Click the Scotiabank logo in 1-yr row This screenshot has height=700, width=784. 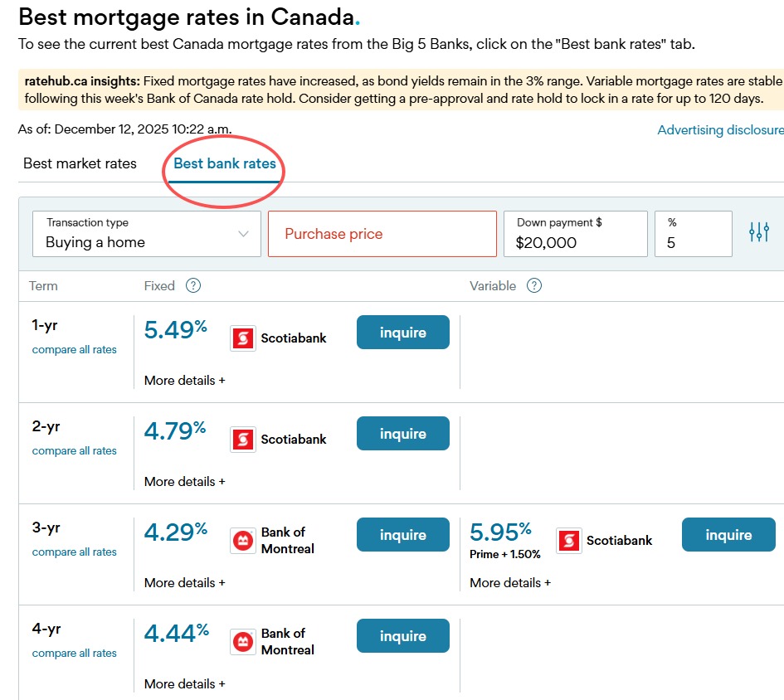[243, 338]
